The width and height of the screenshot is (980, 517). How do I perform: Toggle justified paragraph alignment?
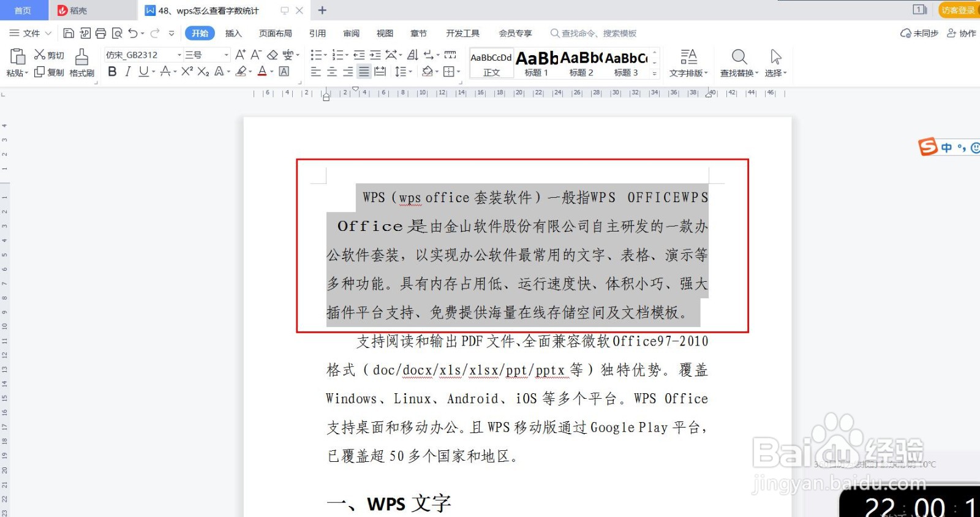(x=364, y=72)
